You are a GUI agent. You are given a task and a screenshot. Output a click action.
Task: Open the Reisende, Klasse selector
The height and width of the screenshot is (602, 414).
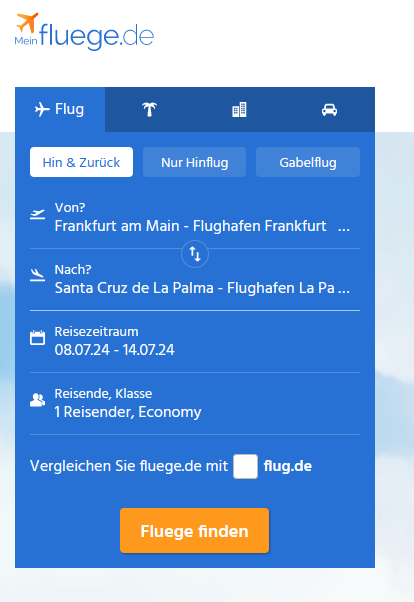click(x=195, y=404)
